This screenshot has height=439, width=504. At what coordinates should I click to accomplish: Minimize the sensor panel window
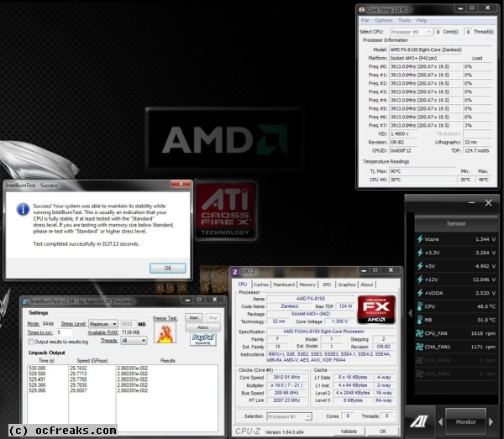pos(471,202)
